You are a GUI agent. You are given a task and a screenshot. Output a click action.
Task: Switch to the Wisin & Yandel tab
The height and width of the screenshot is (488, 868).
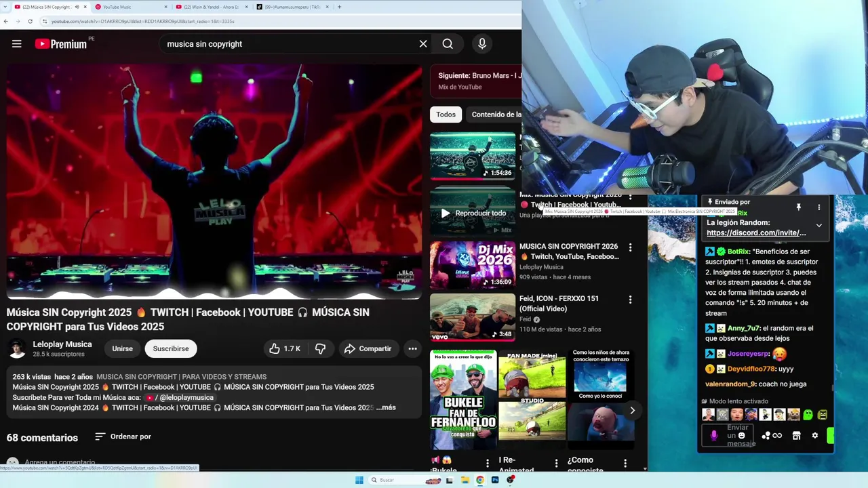click(x=211, y=7)
